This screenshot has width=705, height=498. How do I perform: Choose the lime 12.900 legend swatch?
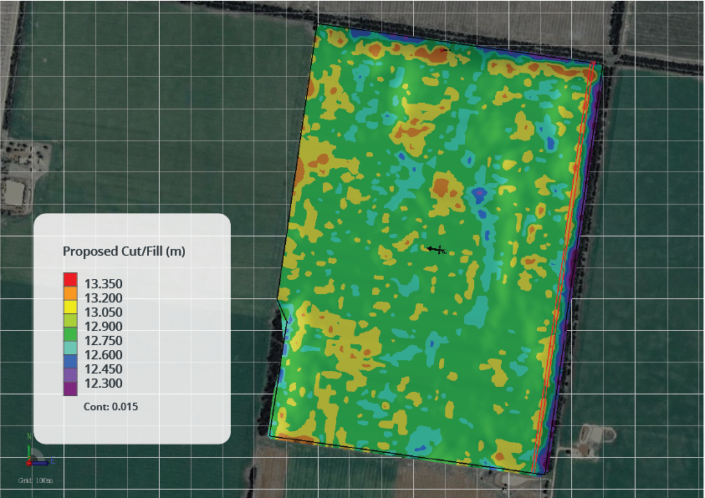70,327
